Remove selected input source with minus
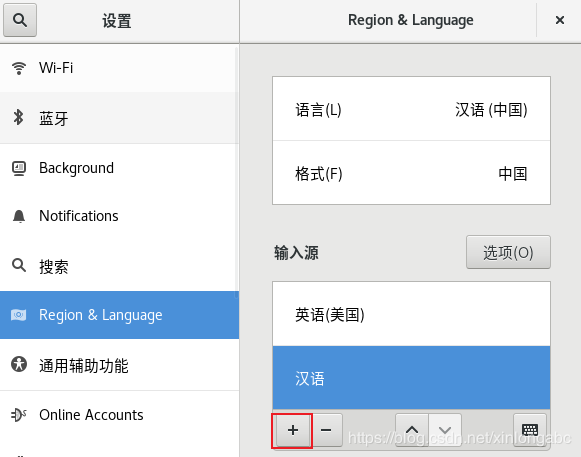581x457 pixels. (326, 430)
